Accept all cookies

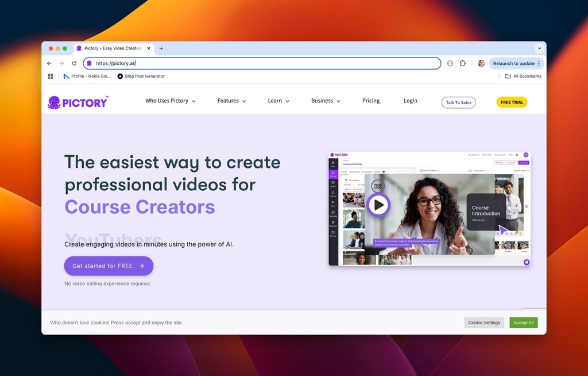[x=523, y=323]
